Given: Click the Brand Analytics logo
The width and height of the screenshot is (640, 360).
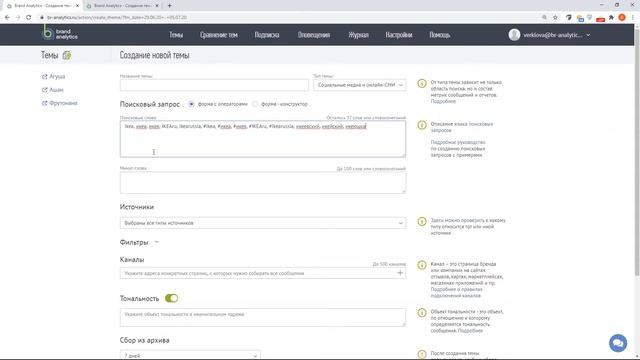Looking at the screenshot, I should 60,33.
